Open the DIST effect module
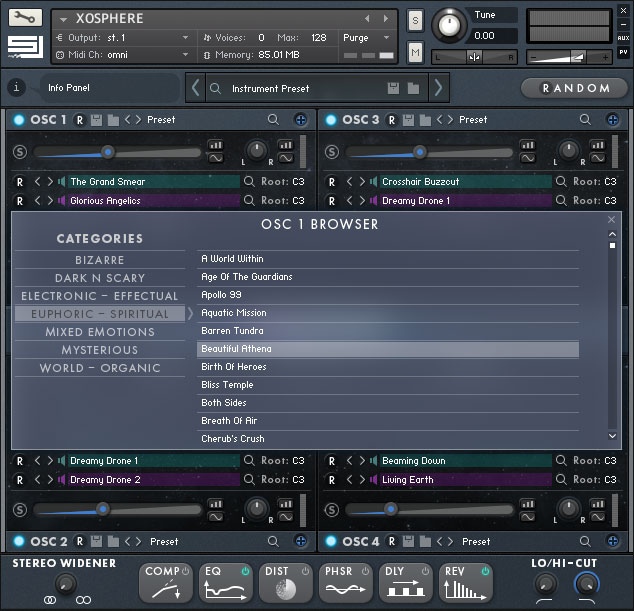 (x=285, y=583)
